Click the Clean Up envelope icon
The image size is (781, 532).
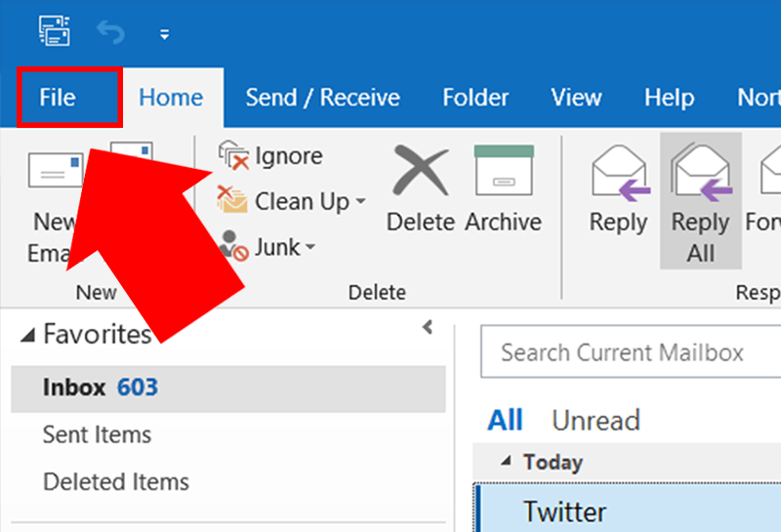pyautogui.click(x=232, y=199)
